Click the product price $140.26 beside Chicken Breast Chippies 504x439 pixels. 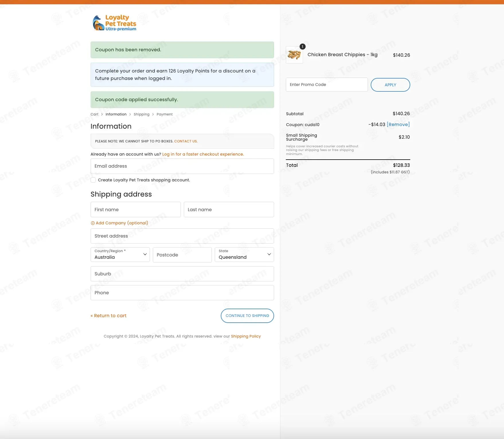[401, 55]
